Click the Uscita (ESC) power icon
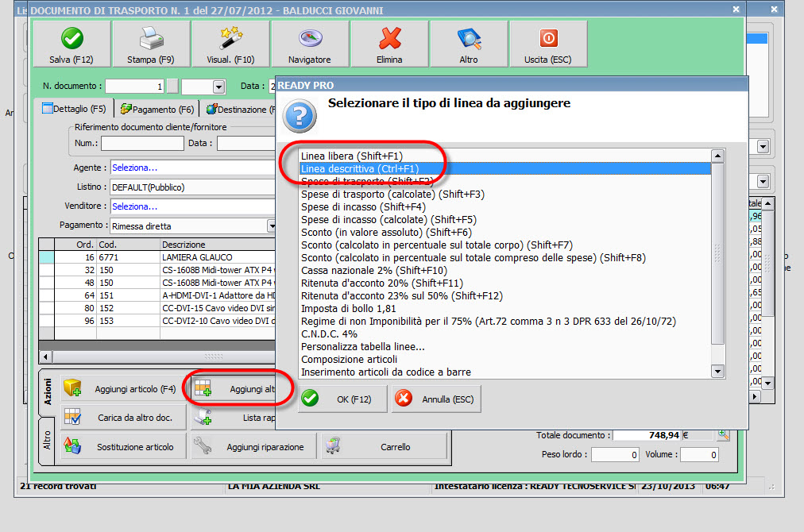 [548, 38]
